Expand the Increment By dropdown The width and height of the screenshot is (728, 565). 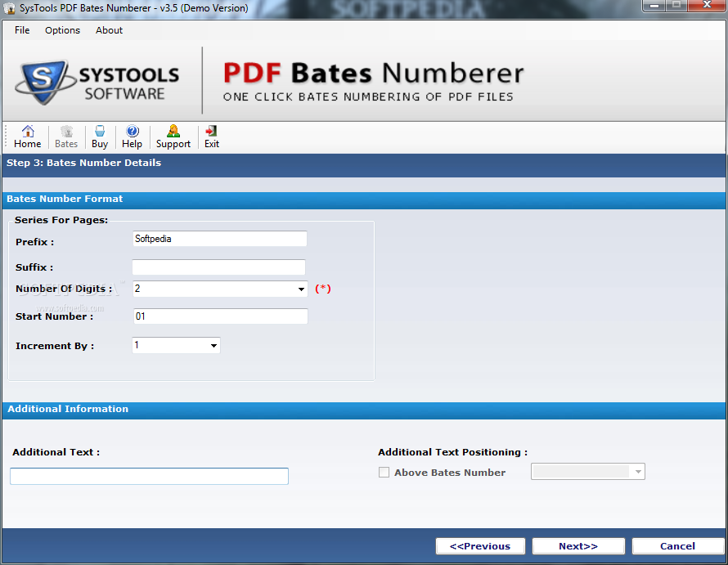point(213,345)
